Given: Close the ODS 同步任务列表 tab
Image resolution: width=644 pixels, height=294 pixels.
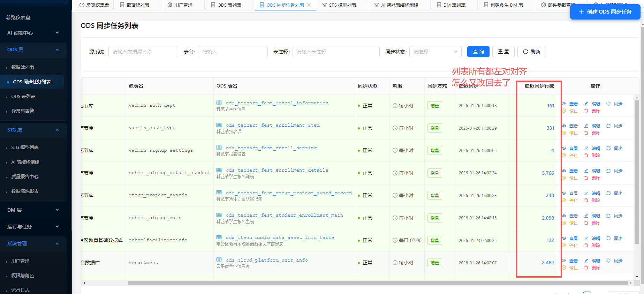Looking at the screenshot, I should pos(309,5).
